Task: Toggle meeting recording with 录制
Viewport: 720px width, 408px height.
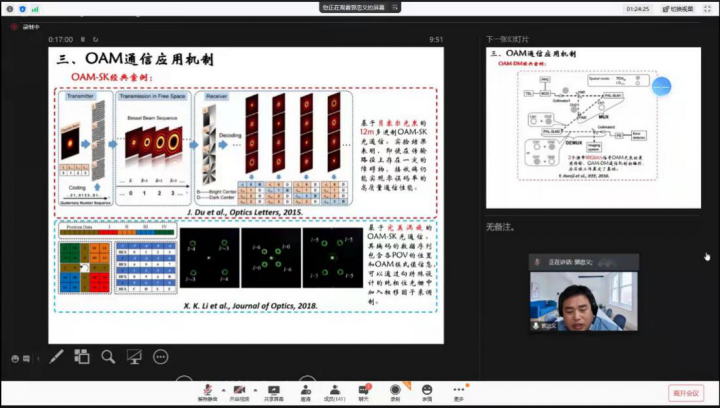Action: click(395, 390)
